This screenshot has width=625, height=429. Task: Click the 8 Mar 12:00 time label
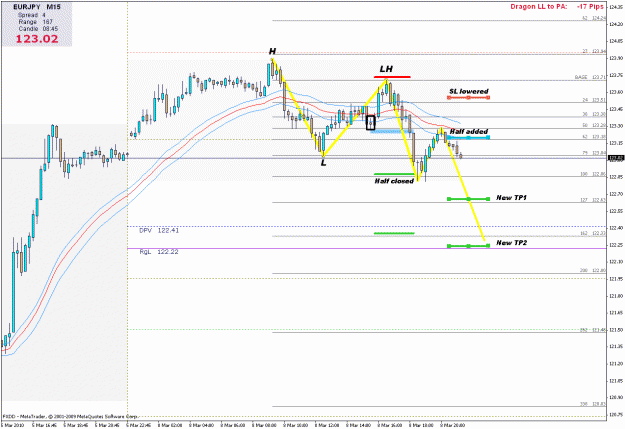click(327, 425)
